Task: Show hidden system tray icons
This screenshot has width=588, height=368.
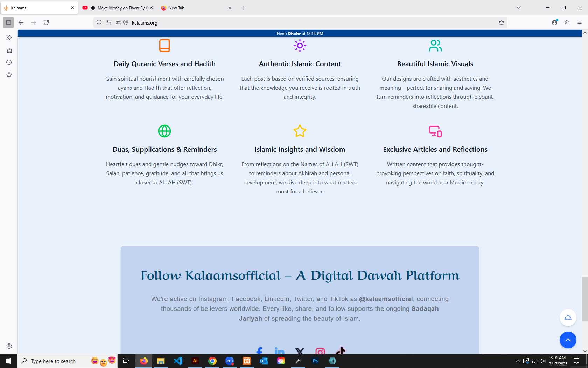Action: pos(517,361)
